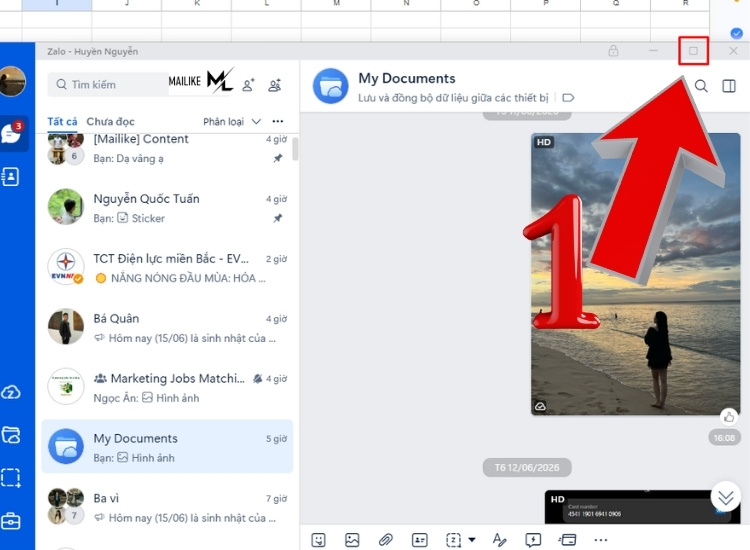Click pin icon on Nguyễn Quốc Tuấn row
The height and width of the screenshot is (550, 750).
tap(277, 218)
